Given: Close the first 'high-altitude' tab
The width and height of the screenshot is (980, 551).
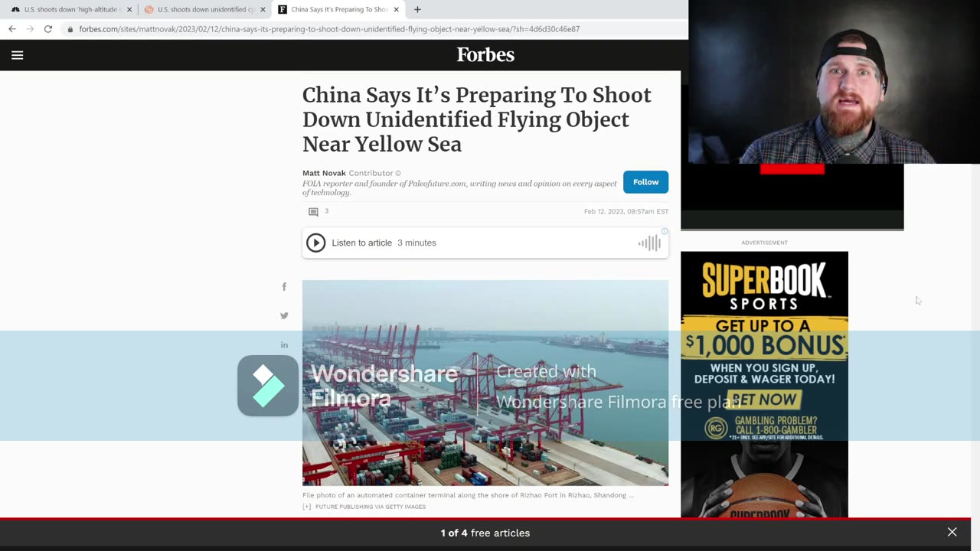Looking at the screenshot, I should click(129, 9).
